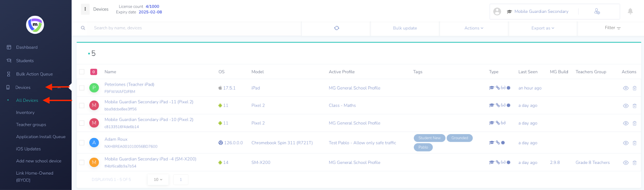Open the notifications bell
The image size is (644, 190).
point(630,11)
